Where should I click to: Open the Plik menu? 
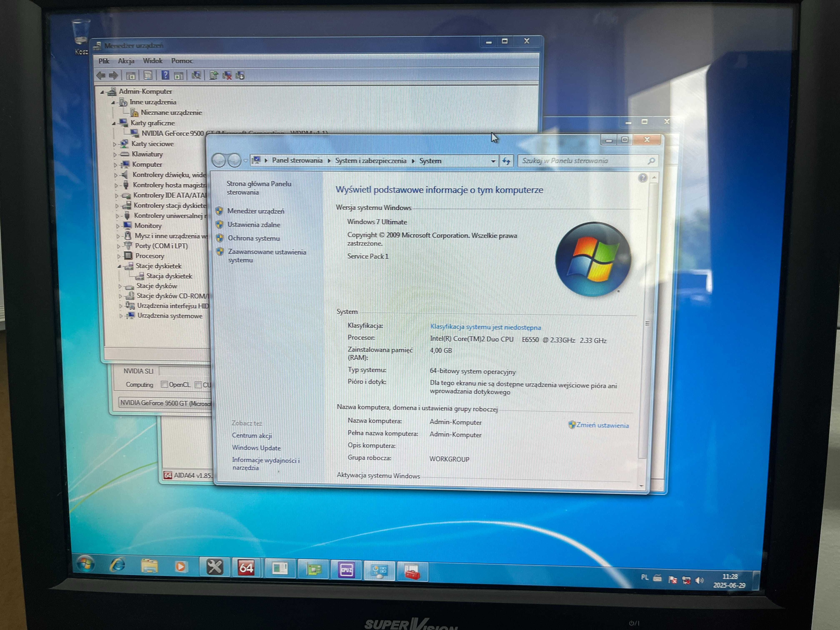[x=104, y=61]
